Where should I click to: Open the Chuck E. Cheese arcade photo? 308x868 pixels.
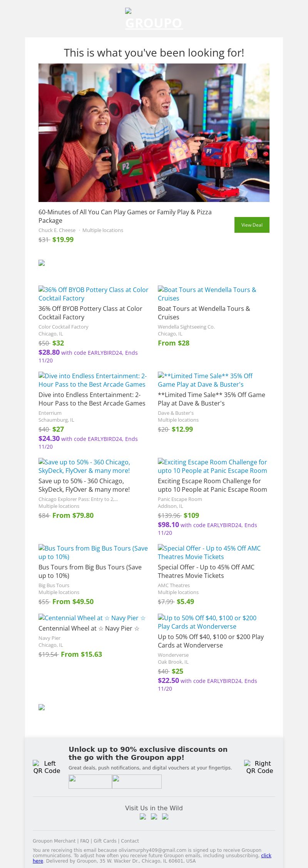(x=154, y=132)
